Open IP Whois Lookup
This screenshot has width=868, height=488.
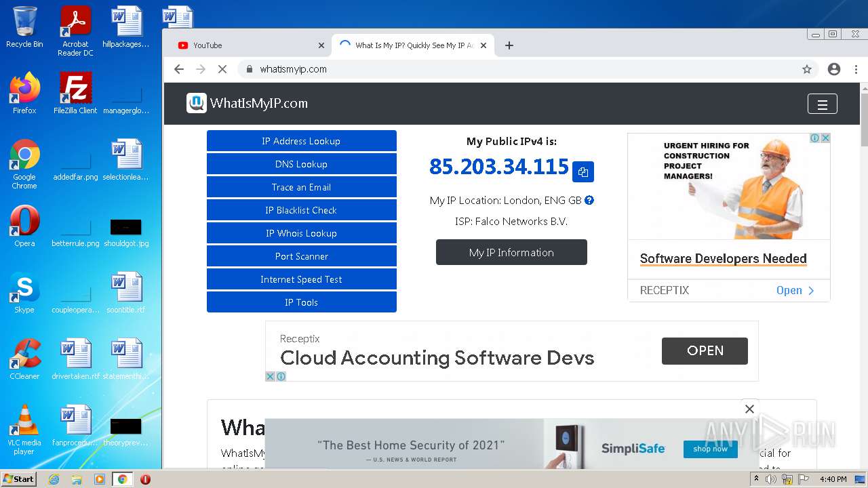(302, 233)
